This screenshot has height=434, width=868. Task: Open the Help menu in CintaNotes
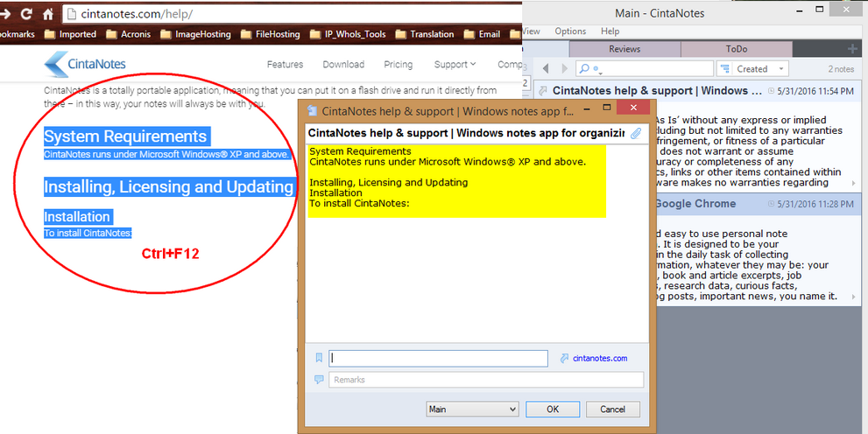(610, 31)
